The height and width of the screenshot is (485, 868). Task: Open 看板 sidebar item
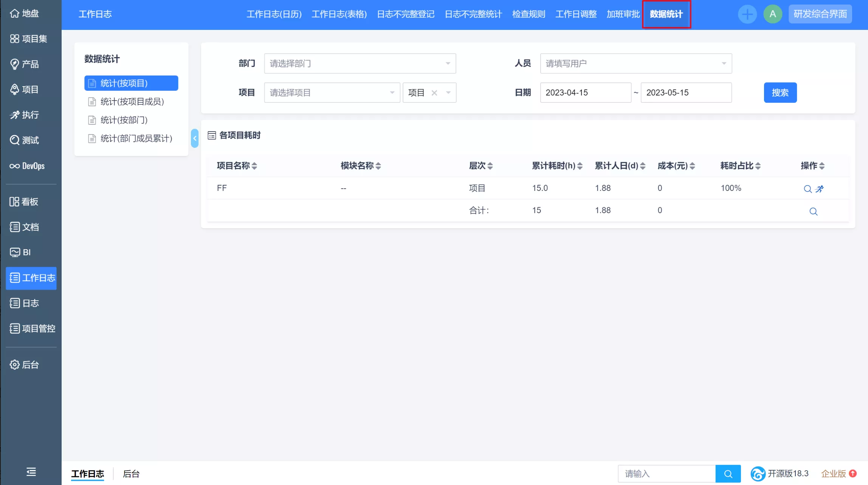pos(25,201)
